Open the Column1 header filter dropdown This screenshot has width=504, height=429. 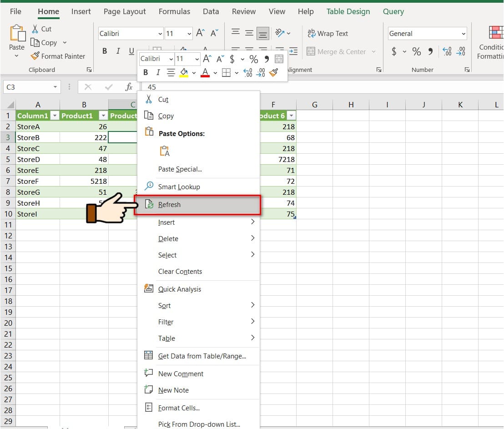(x=55, y=116)
